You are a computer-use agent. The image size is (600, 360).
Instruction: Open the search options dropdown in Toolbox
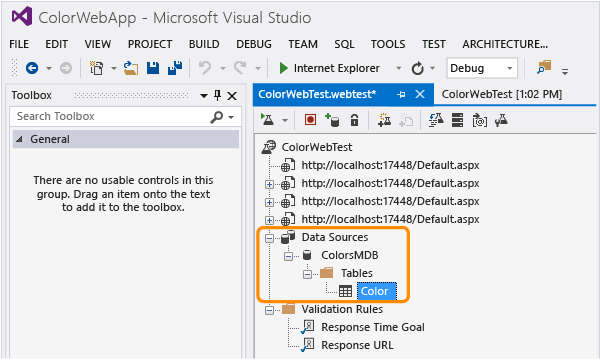pos(231,117)
